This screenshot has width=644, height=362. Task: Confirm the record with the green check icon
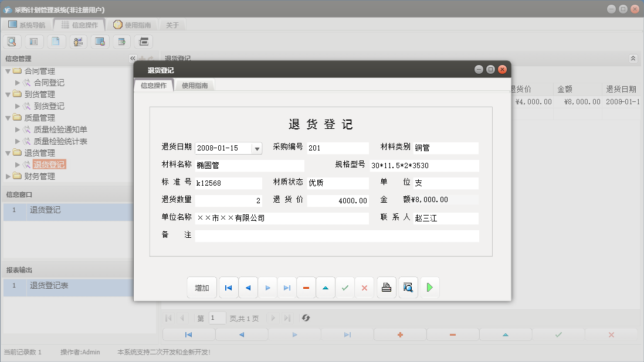(x=345, y=287)
